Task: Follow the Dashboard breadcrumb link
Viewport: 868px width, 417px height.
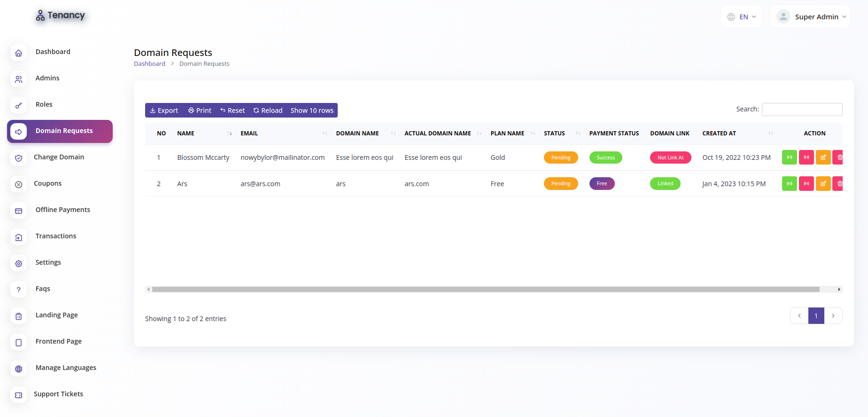Action: [149, 64]
